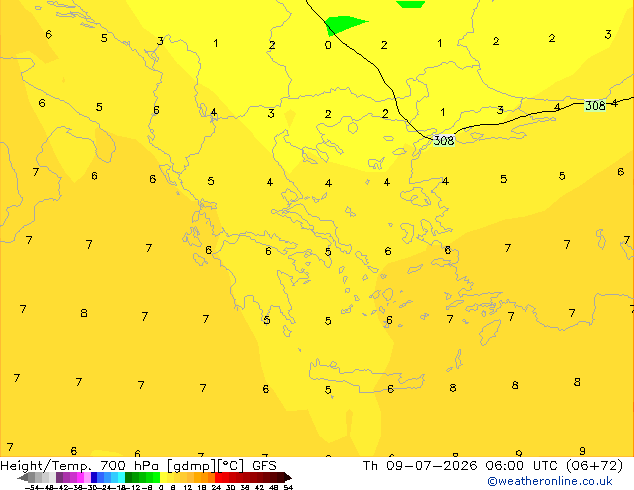Click the '12' label on the color scale

pyautogui.click(x=188, y=487)
